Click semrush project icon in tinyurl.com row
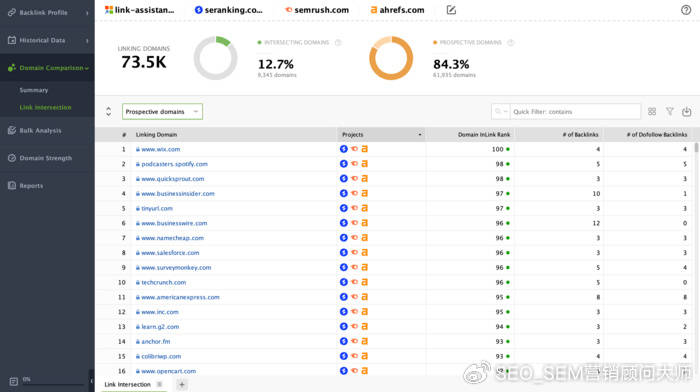The height and width of the screenshot is (392, 700). pos(354,208)
